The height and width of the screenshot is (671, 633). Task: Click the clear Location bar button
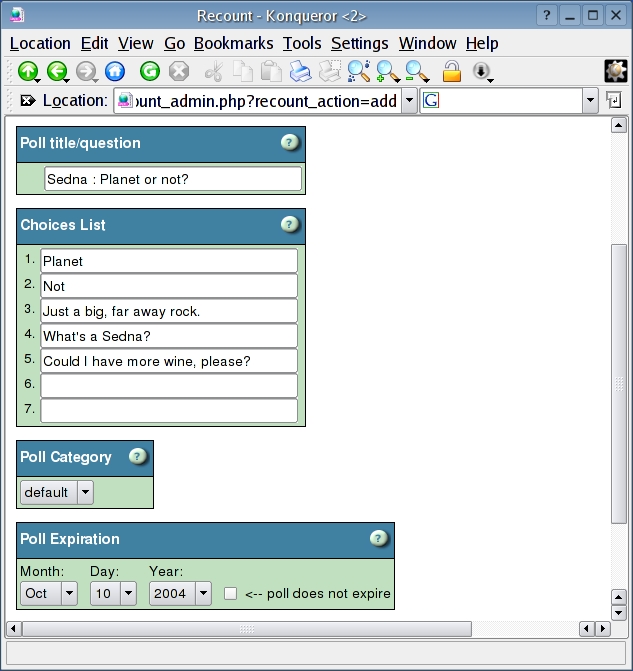(x=27, y=101)
